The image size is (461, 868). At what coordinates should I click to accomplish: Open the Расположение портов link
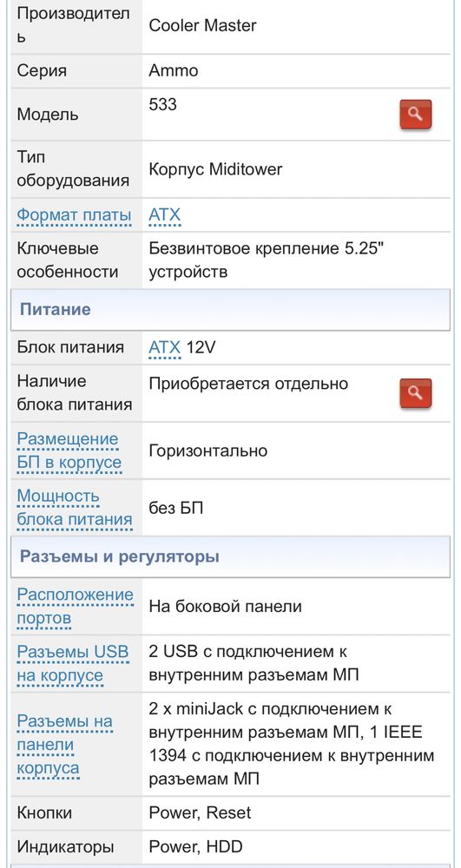76,607
